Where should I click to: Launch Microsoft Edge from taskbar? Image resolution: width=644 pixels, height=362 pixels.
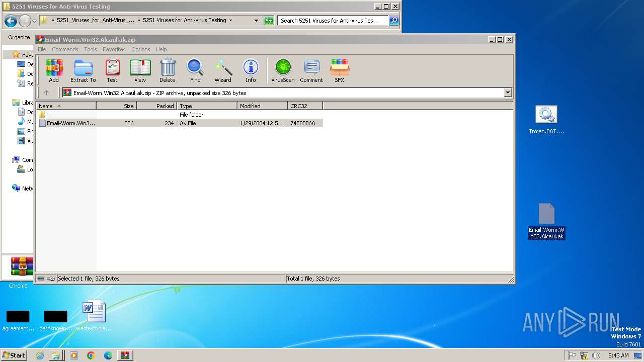point(108,355)
